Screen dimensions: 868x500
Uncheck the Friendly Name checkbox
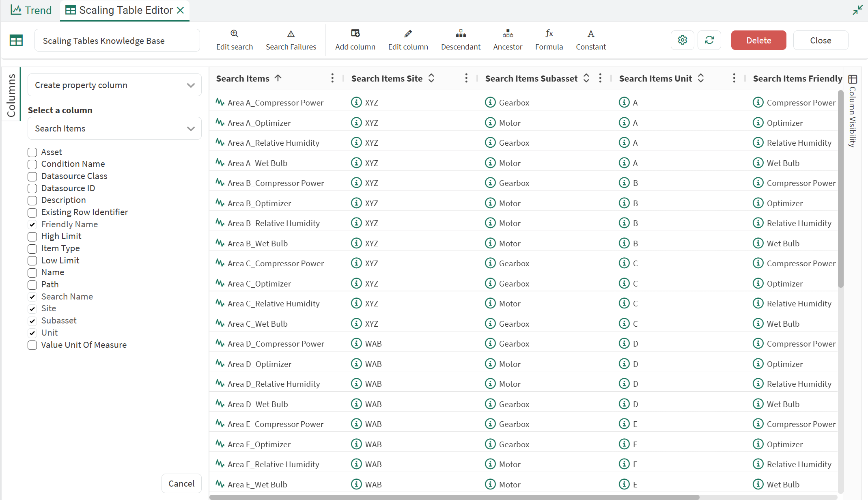[32, 224]
